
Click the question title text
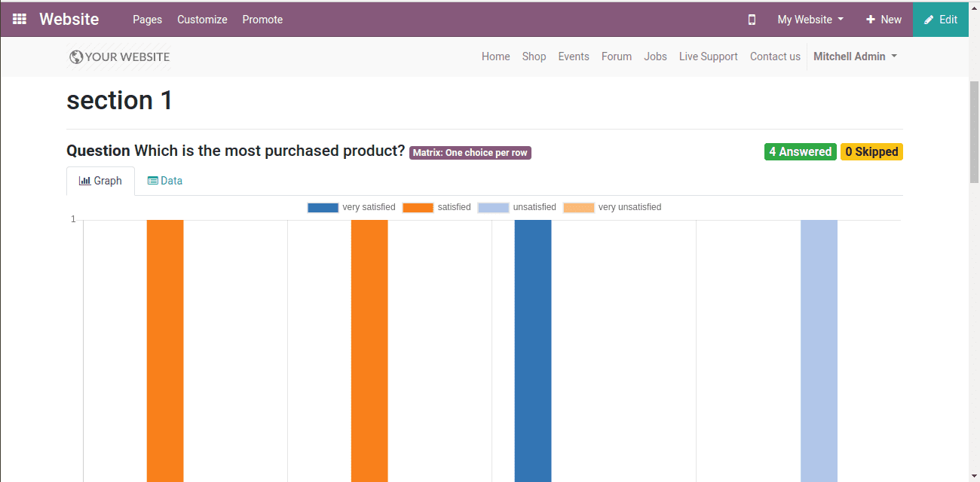point(236,151)
